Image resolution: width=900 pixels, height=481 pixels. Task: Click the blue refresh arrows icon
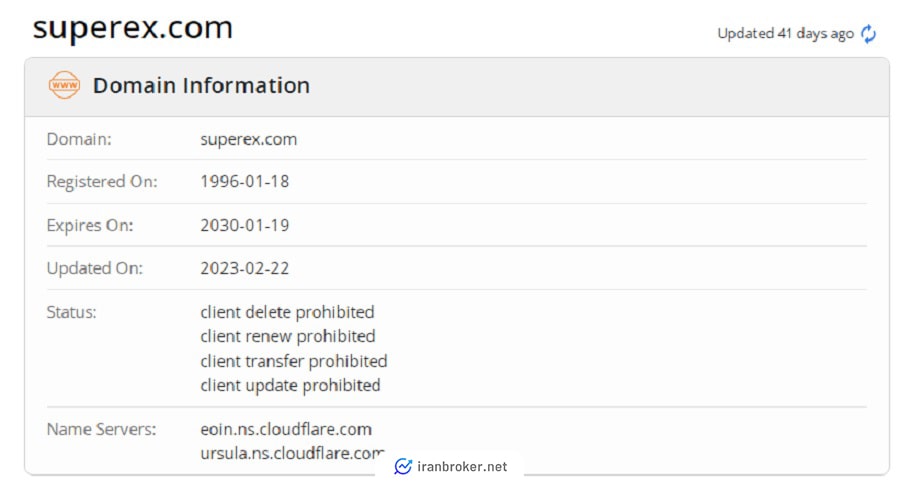click(868, 34)
